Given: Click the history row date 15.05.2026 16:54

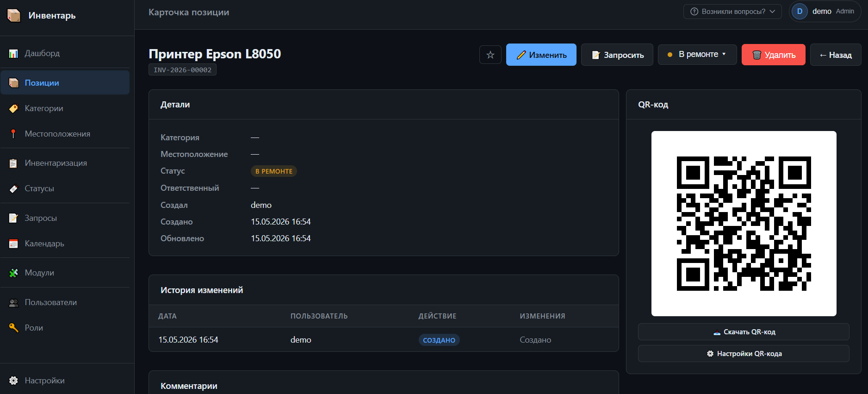Looking at the screenshot, I should 188,340.
